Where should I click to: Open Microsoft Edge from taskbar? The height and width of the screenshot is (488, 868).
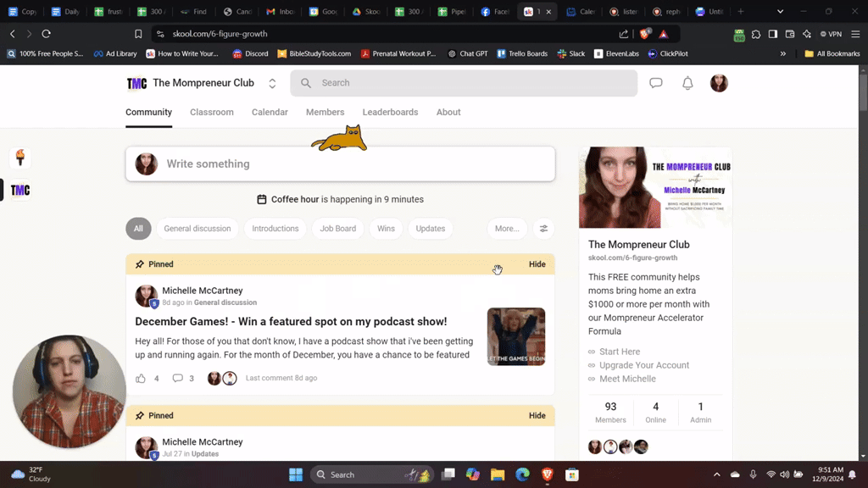[x=522, y=474]
